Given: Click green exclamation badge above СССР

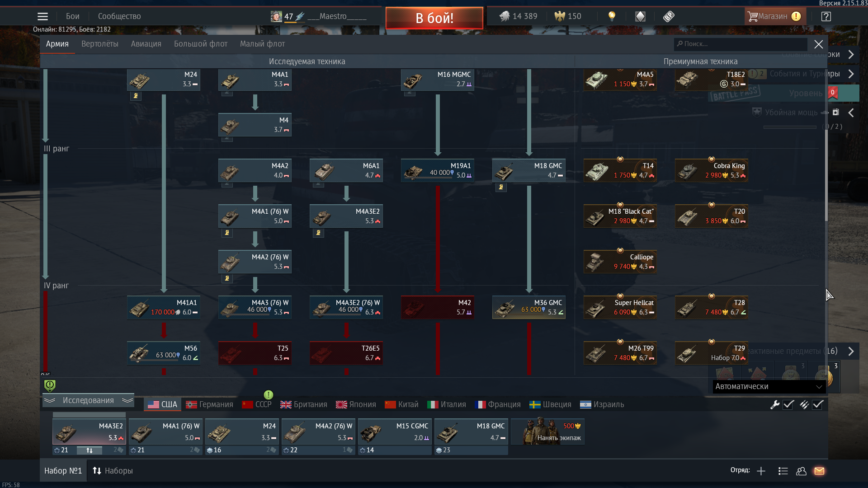Looking at the screenshot, I should pyautogui.click(x=269, y=394).
